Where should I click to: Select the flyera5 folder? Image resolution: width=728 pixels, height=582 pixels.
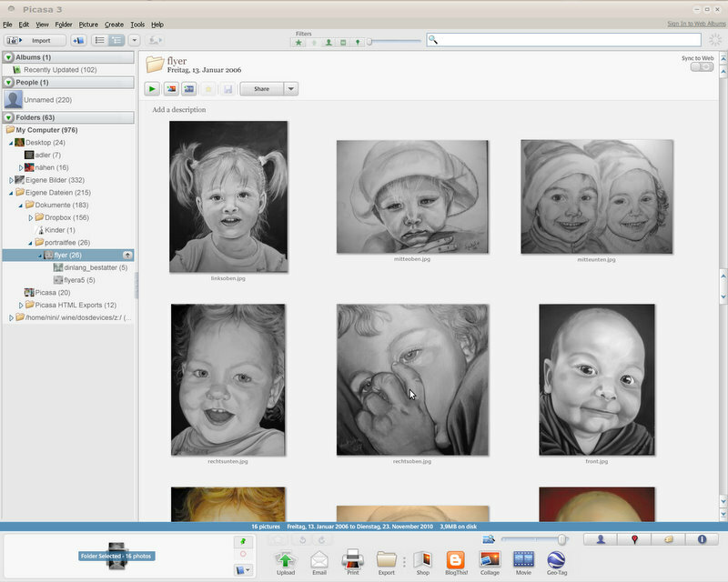tap(74, 280)
